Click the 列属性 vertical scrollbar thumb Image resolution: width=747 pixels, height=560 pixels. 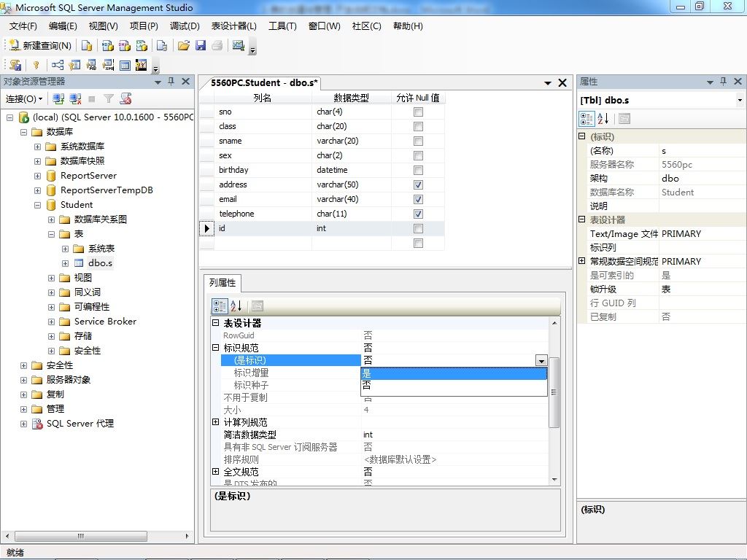(x=554, y=392)
